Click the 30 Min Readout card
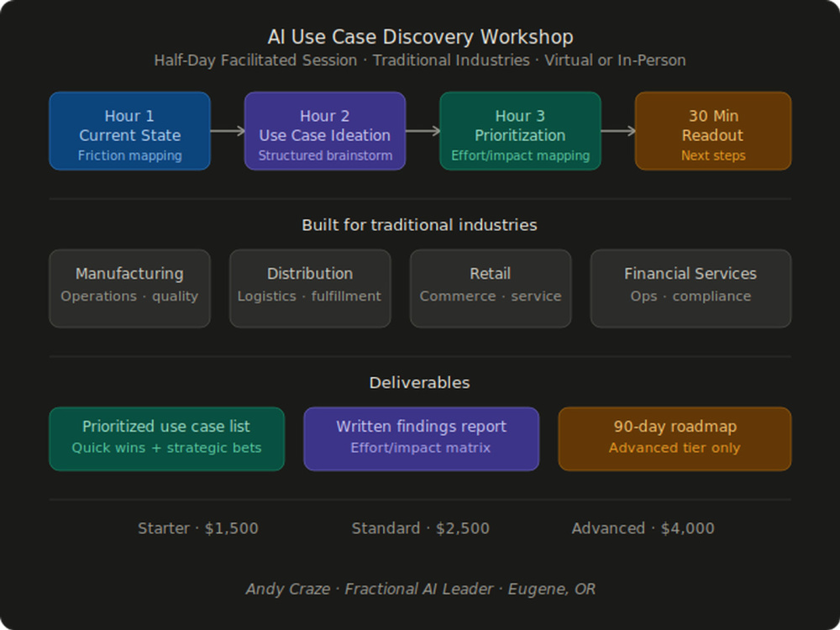This screenshot has height=630, width=840. [x=713, y=131]
